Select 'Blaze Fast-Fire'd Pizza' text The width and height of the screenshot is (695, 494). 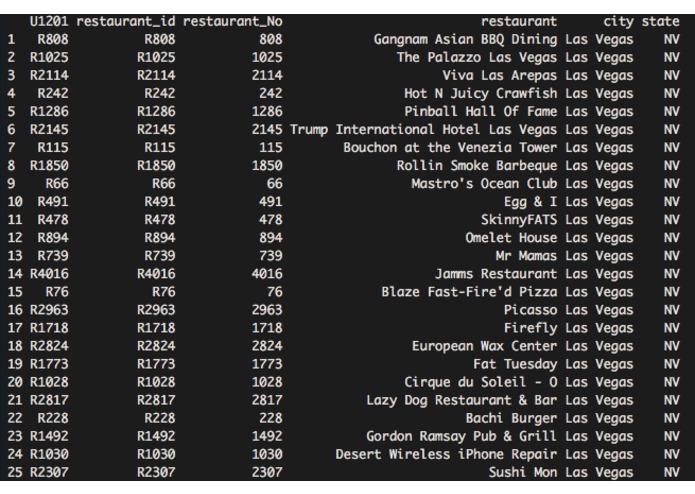469,292
